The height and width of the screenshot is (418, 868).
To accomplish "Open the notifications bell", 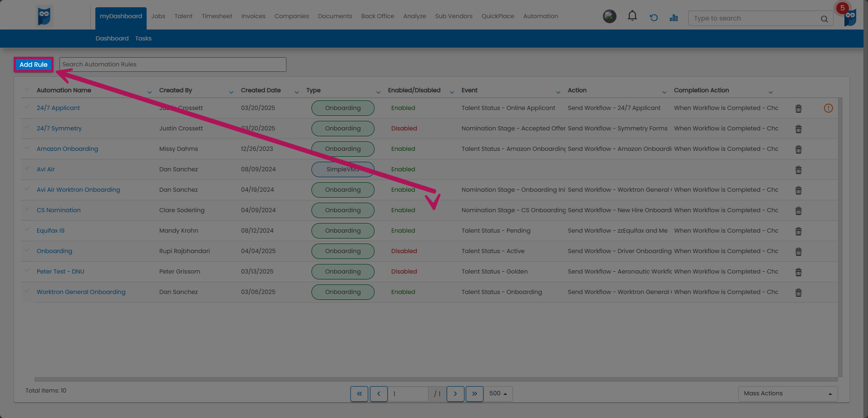I will click(x=632, y=16).
